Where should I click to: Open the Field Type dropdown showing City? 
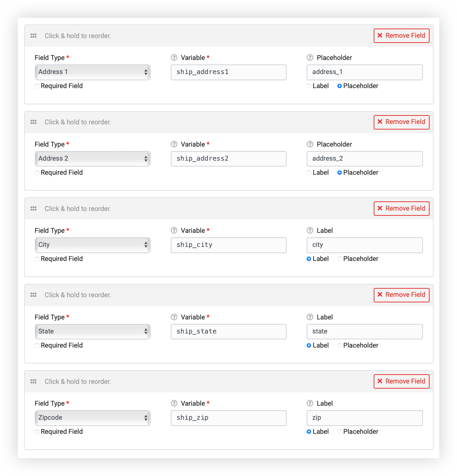click(92, 245)
